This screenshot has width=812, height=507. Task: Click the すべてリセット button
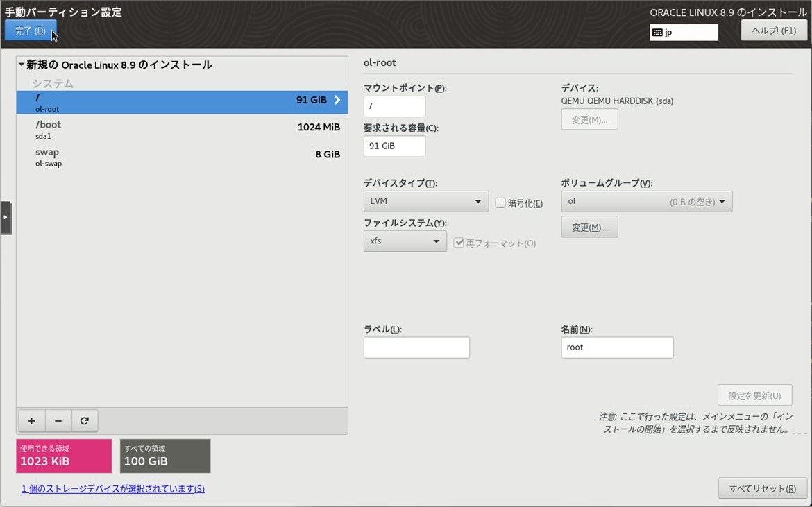(762, 488)
